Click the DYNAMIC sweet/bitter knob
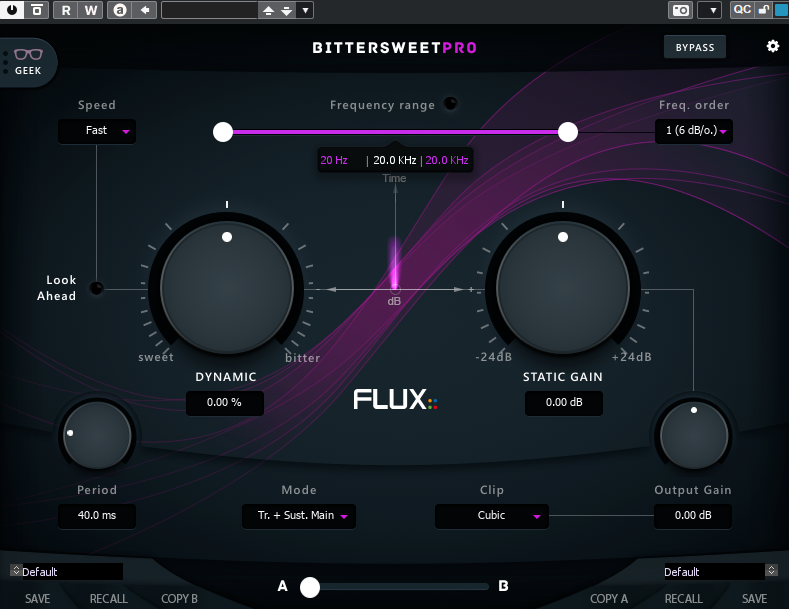The height and width of the screenshot is (609, 789). click(x=226, y=288)
